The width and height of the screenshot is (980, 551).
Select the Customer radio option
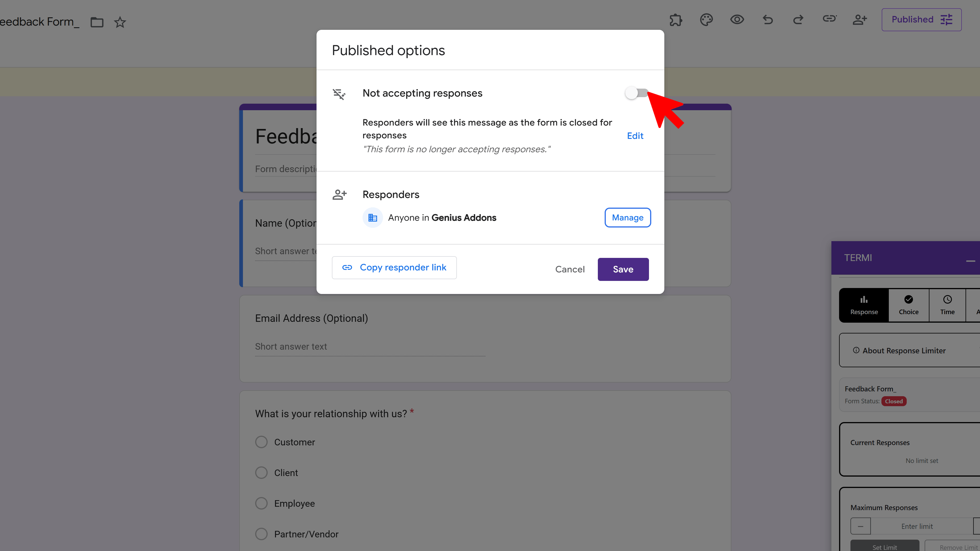261,442
